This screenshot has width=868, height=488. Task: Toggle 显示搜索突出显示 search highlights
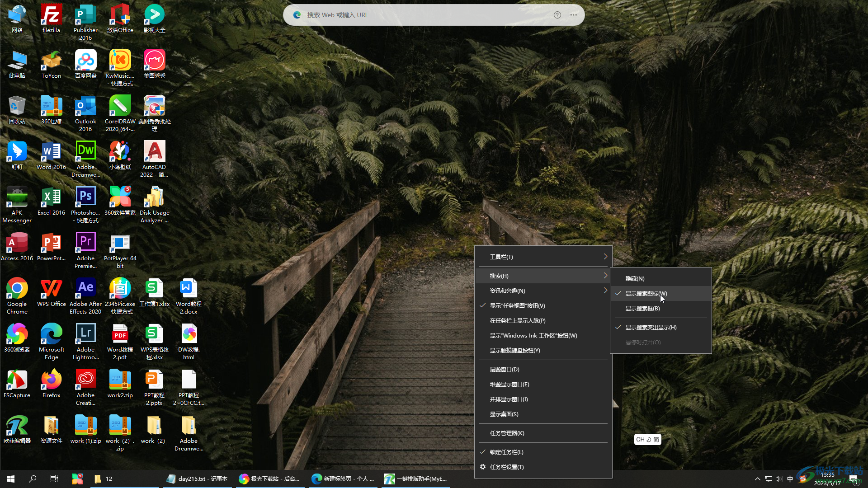coord(651,327)
